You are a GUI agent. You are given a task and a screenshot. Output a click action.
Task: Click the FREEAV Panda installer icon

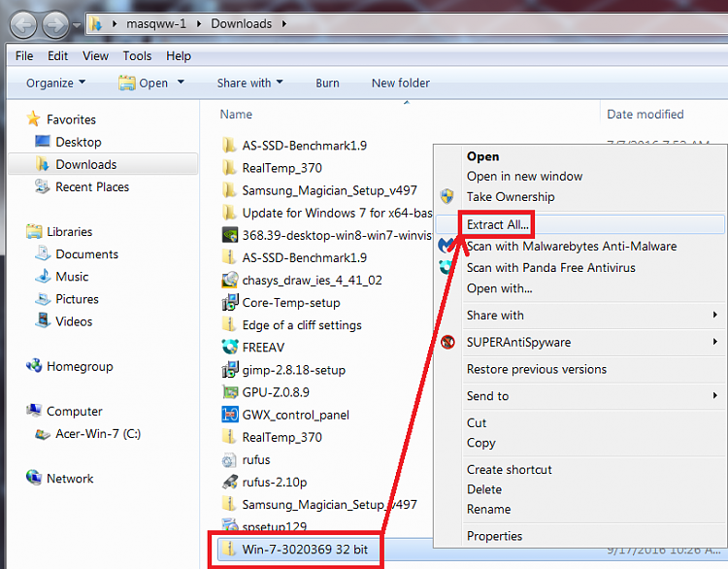[x=230, y=347]
